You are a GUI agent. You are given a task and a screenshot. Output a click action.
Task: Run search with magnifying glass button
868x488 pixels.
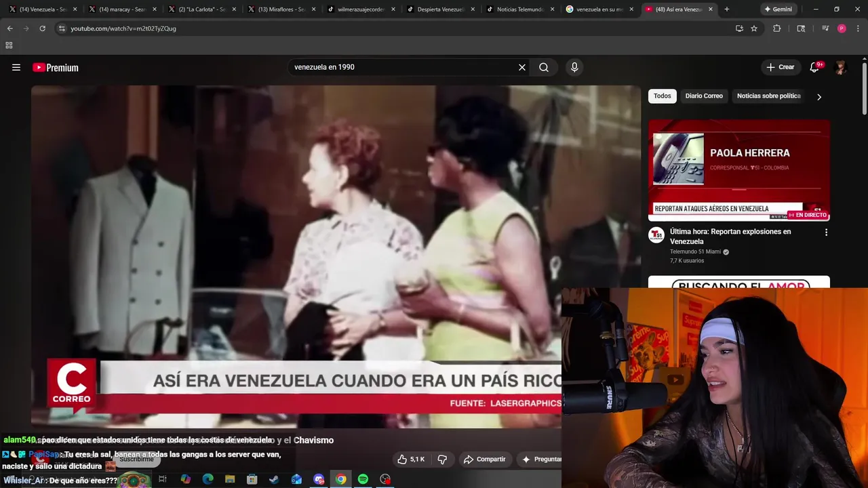pos(544,67)
